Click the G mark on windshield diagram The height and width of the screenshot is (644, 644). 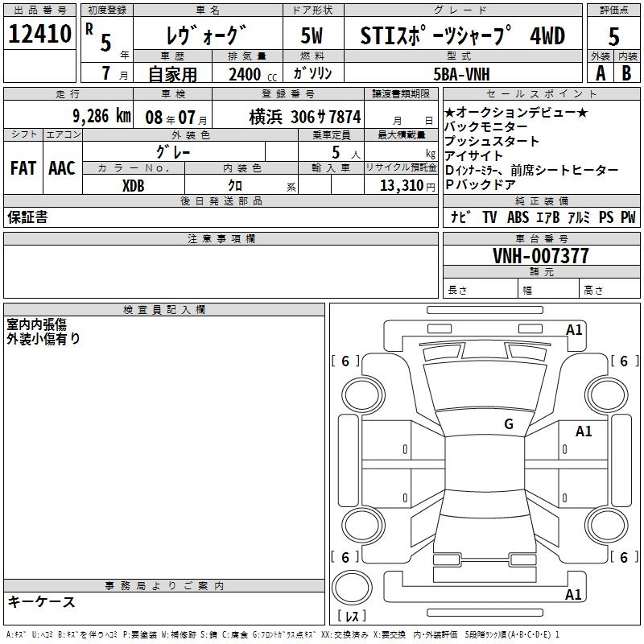tap(509, 423)
